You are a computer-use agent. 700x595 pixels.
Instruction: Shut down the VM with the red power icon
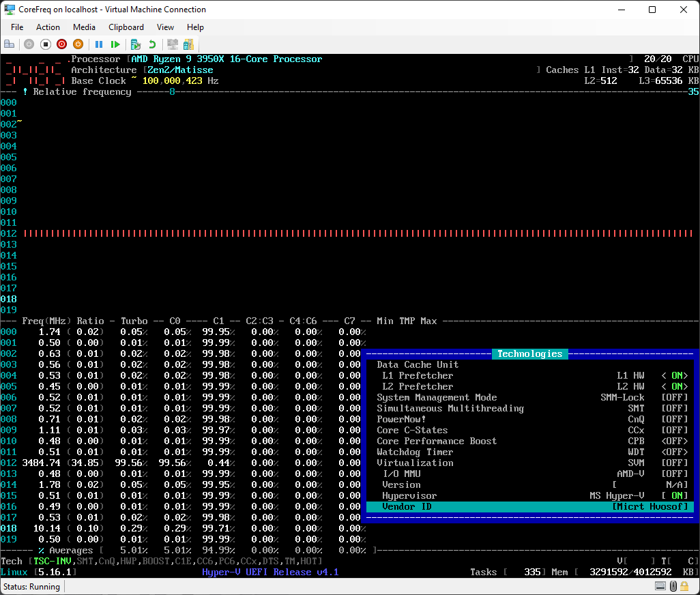coord(62,44)
